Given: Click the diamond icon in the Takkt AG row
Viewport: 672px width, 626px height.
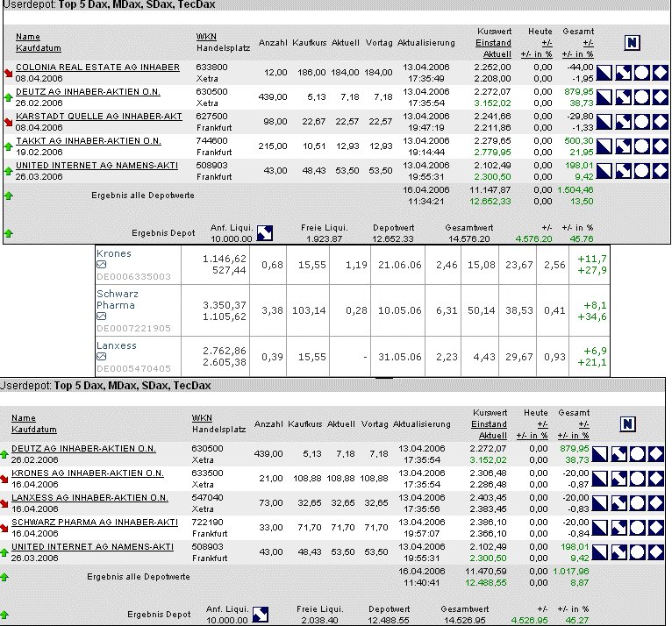Looking at the screenshot, I should click(x=661, y=146).
